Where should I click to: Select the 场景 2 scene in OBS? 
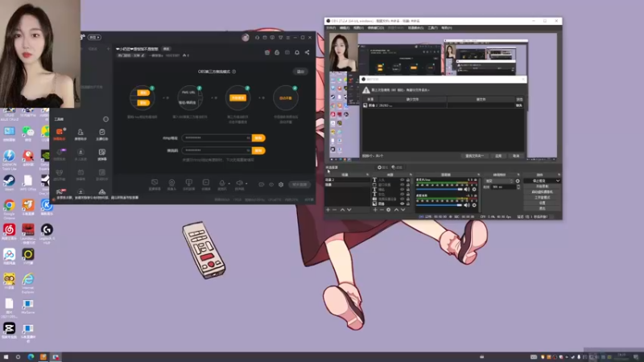pyautogui.click(x=347, y=179)
